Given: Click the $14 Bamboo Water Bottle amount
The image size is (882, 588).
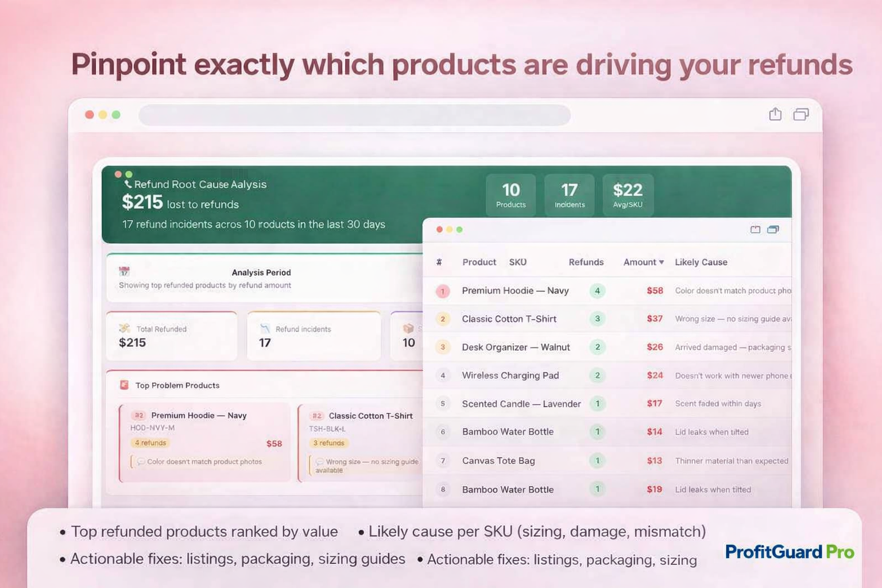Looking at the screenshot, I should pyautogui.click(x=655, y=432).
